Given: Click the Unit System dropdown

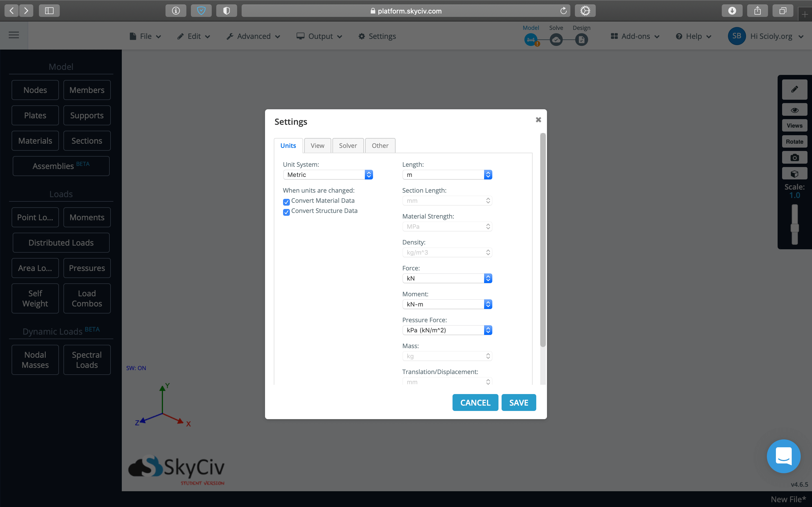Looking at the screenshot, I should [x=327, y=174].
